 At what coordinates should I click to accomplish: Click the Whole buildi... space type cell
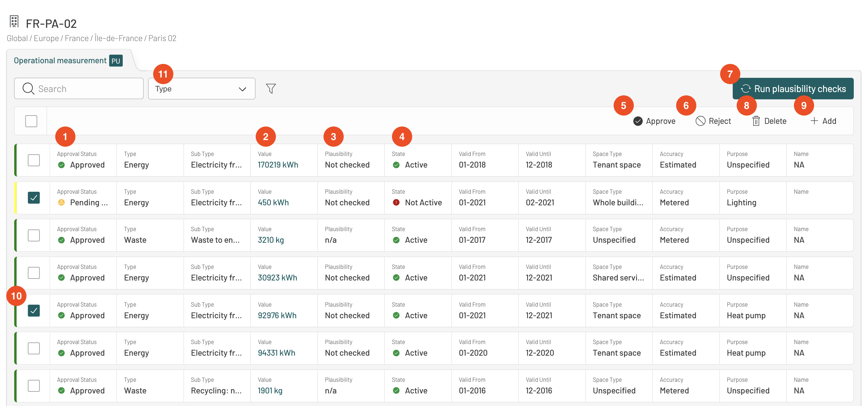click(x=619, y=198)
